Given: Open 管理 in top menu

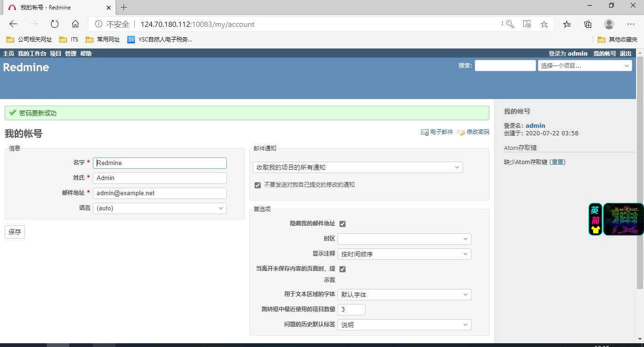Looking at the screenshot, I should (71, 54).
